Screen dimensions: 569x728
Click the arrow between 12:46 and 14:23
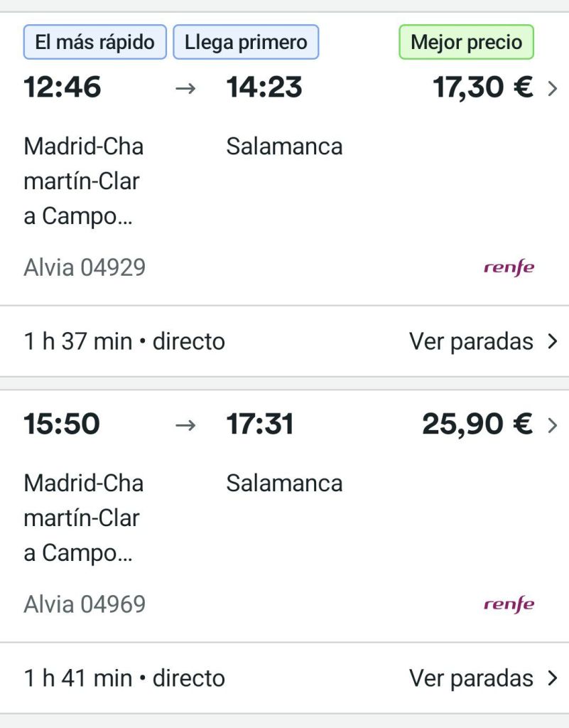[185, 88]
